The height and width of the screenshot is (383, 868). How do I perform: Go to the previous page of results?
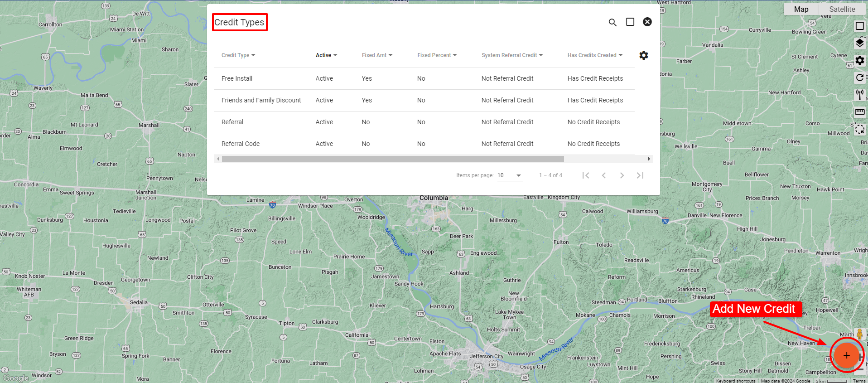click(x=604, y=175)
